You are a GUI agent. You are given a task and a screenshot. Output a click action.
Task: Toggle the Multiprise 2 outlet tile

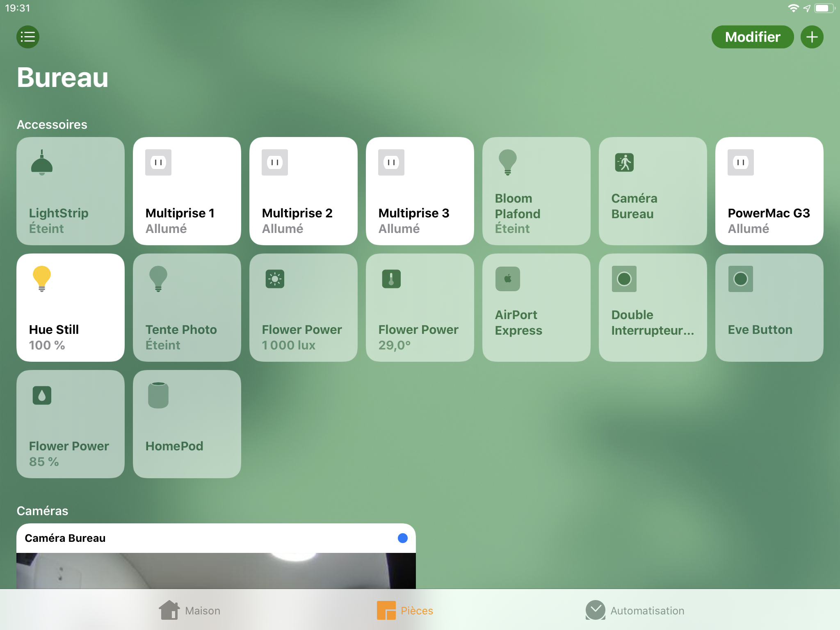(304, 191)
